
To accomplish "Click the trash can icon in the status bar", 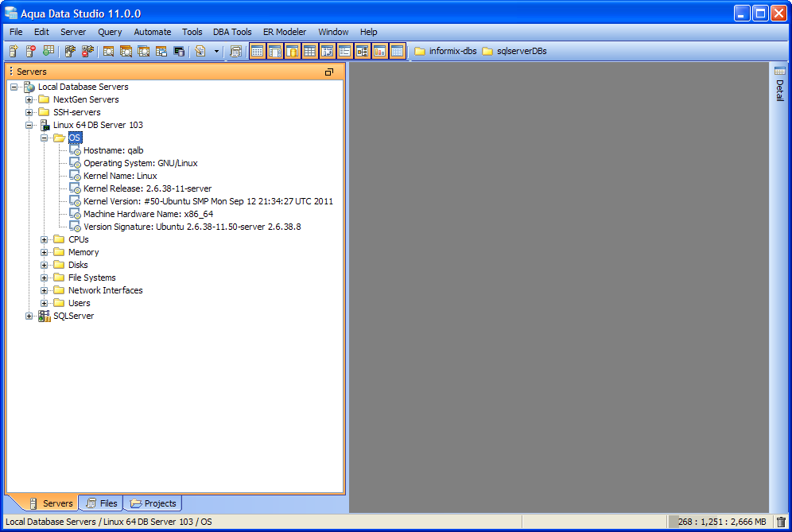I will 782,522.
